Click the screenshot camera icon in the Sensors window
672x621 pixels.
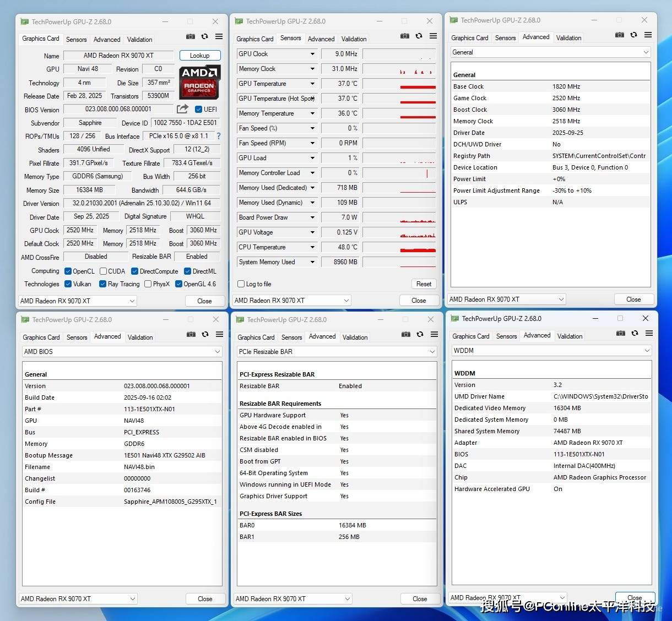(x=404, y=36)
